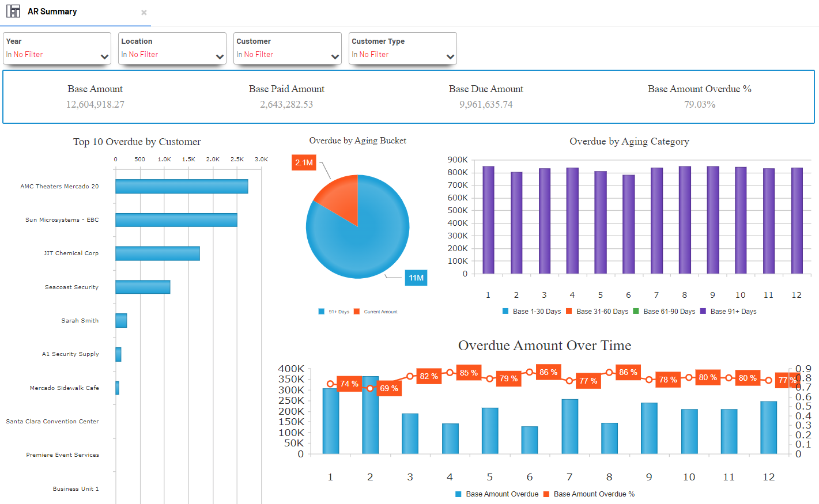Select the 85 % data point label
The image size is (819, 504).
click(469, 373)
